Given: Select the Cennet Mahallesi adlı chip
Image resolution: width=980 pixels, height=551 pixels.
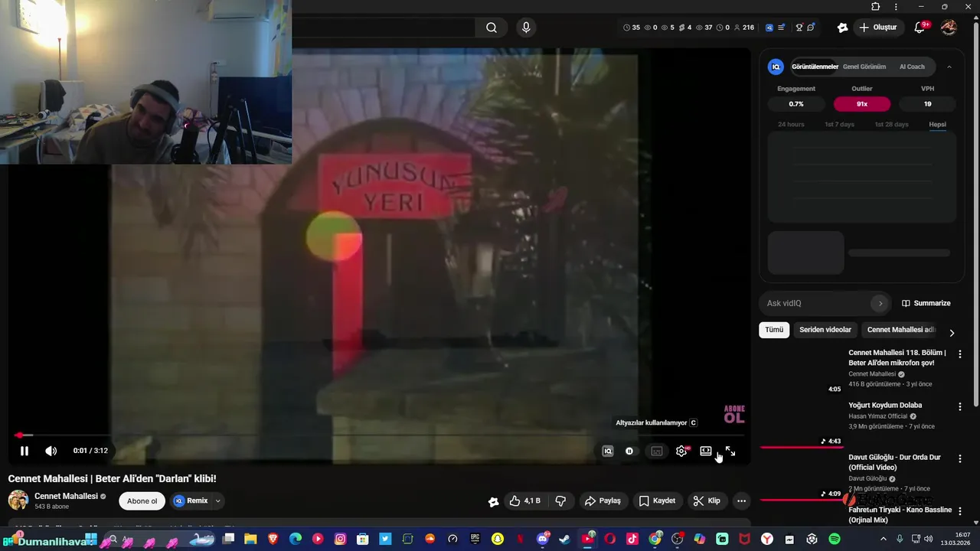Looking at the screenshot, I should click(900, 330).
